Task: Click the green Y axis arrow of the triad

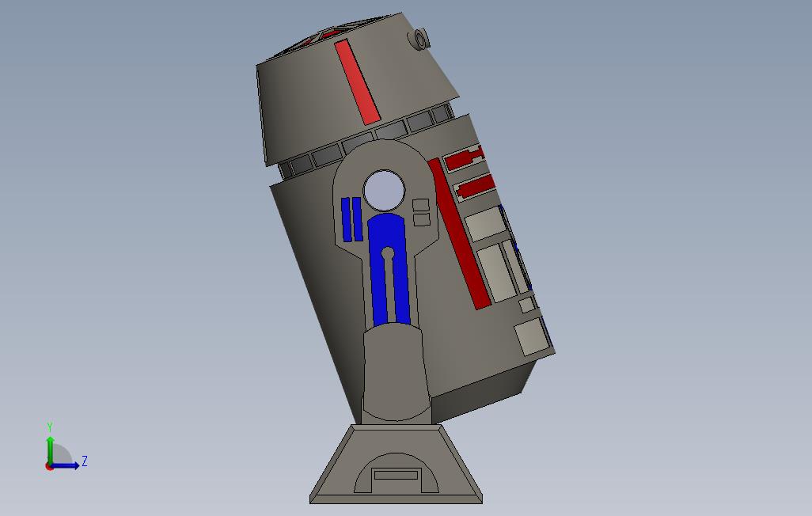Action: tap(50, 450)
